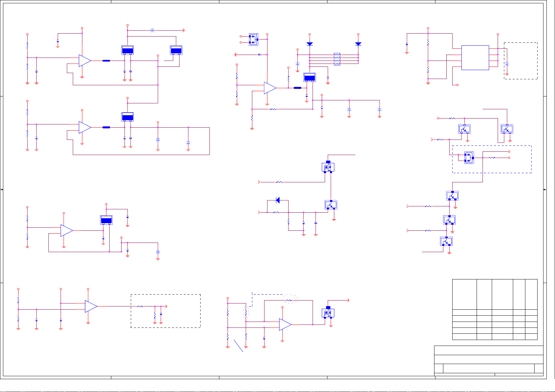Click the blue dashed outline box on the right
This screenshot has height=392, width=555.
[x=492, y=159]
